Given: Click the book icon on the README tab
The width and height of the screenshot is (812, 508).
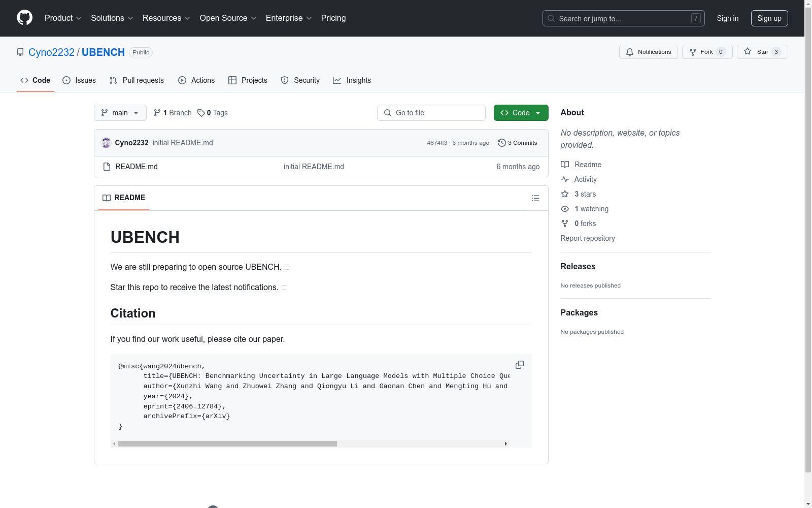Looking at the screenshot, I should [x=107, y=198].
